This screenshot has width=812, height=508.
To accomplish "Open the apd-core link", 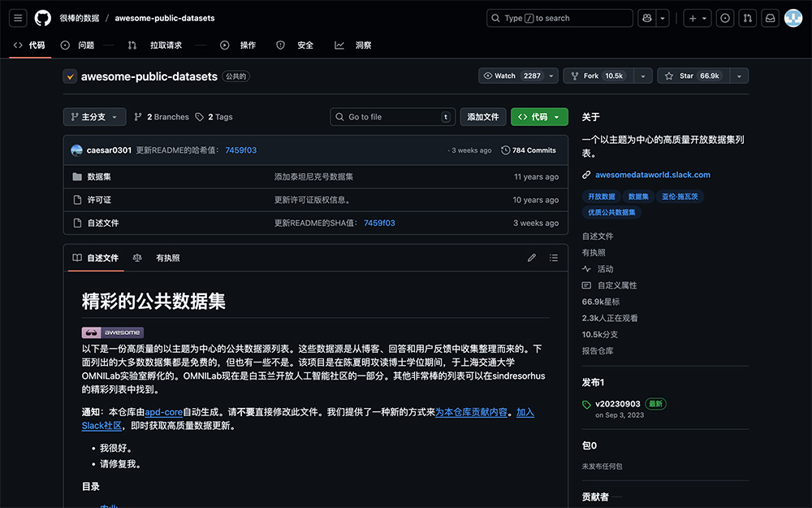I will pyautogui.click(x=164, y=412).
